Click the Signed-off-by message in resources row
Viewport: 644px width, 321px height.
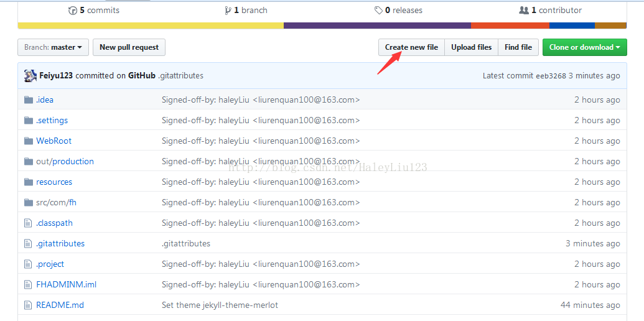(261, 182)
